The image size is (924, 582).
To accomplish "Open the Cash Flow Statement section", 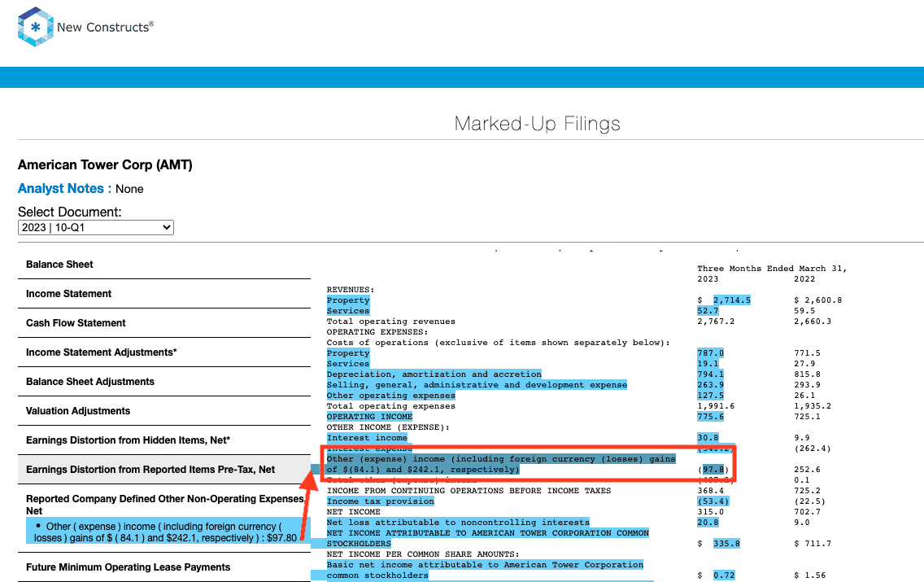I will click(76, 323).
